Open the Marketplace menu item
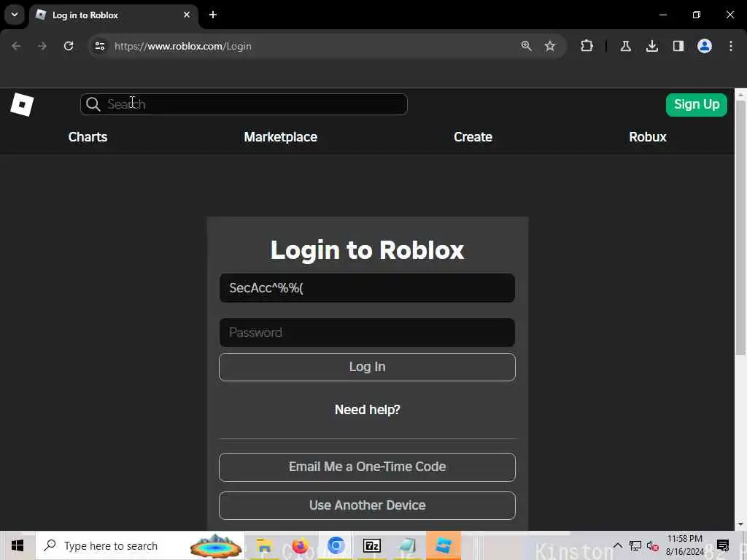Image resolution: width=747 pixels, height=560 pixels. 281,137
